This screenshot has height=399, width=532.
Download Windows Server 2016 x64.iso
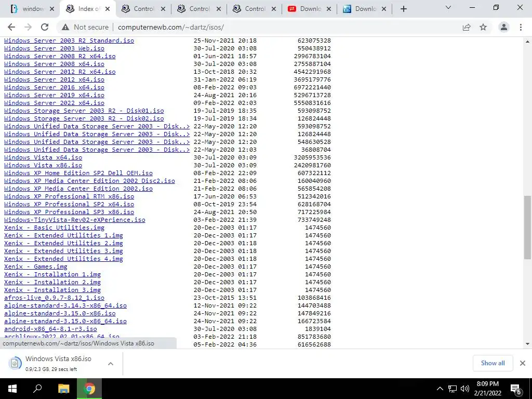point(54,87)
